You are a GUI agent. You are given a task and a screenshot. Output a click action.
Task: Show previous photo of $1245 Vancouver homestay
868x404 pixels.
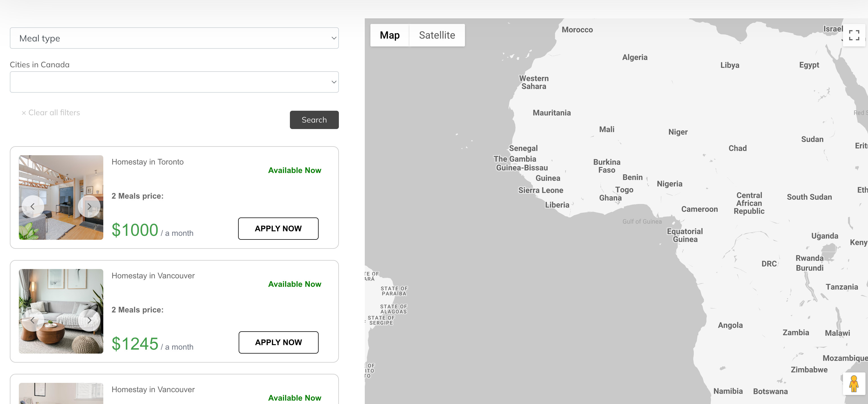[x=33, y=320]
